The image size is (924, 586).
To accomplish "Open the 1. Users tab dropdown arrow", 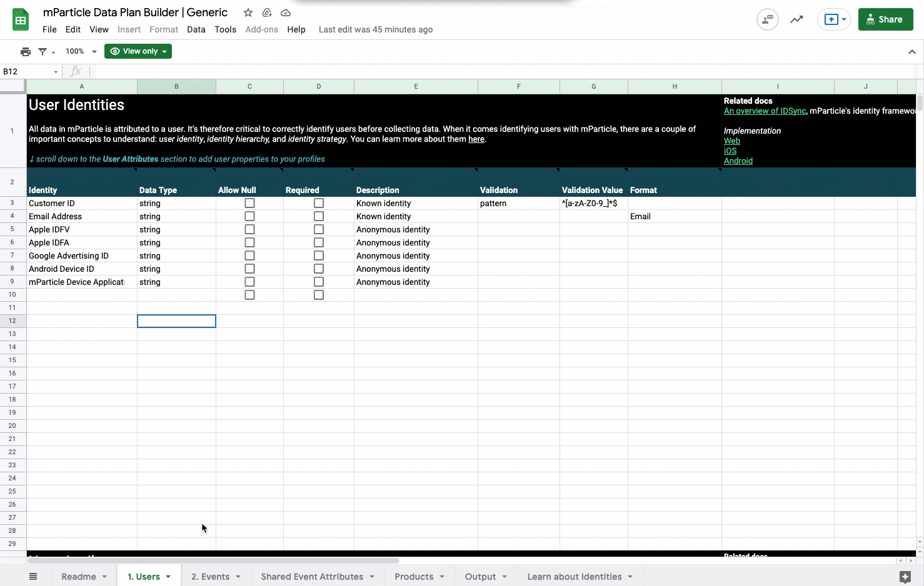I will click(168, 577).
